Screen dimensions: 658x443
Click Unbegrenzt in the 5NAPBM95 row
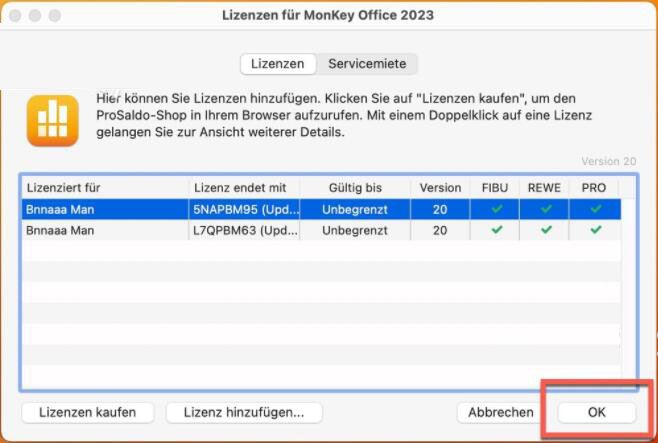click(355, 209)
